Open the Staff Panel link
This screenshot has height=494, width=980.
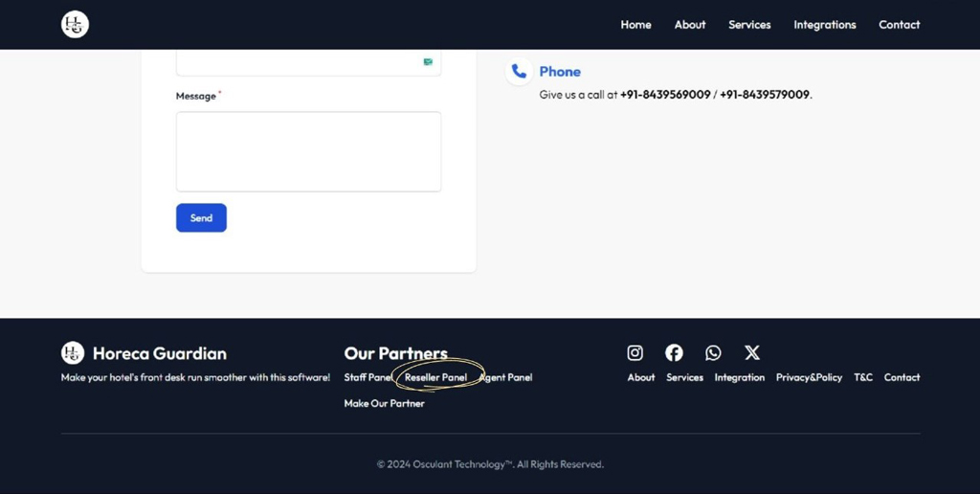coord(367,377)
